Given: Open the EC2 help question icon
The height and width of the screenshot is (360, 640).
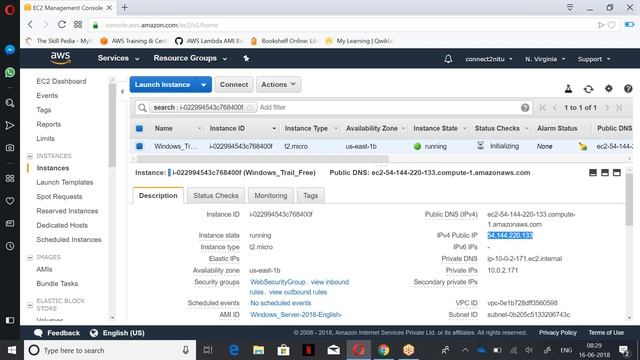Looking at the screenshot, I should (x=628, y=88).
